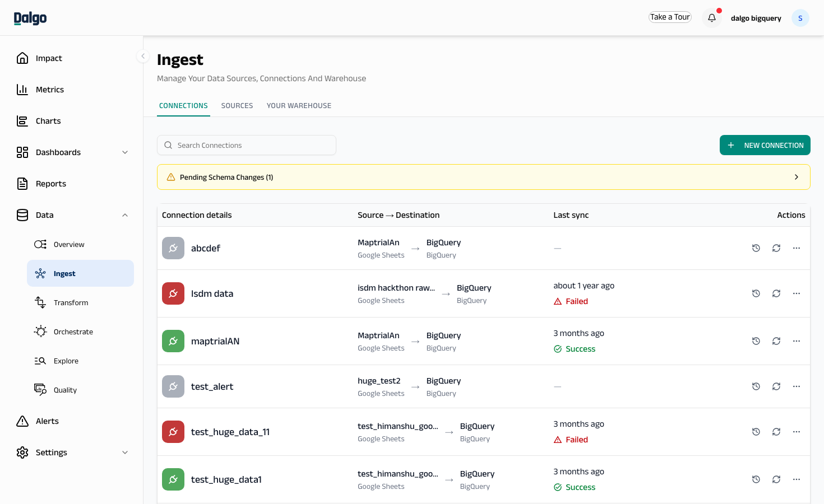Click the gray plug icon for test_alert
This screenshot has height=504, width=824.
(173, 386)
